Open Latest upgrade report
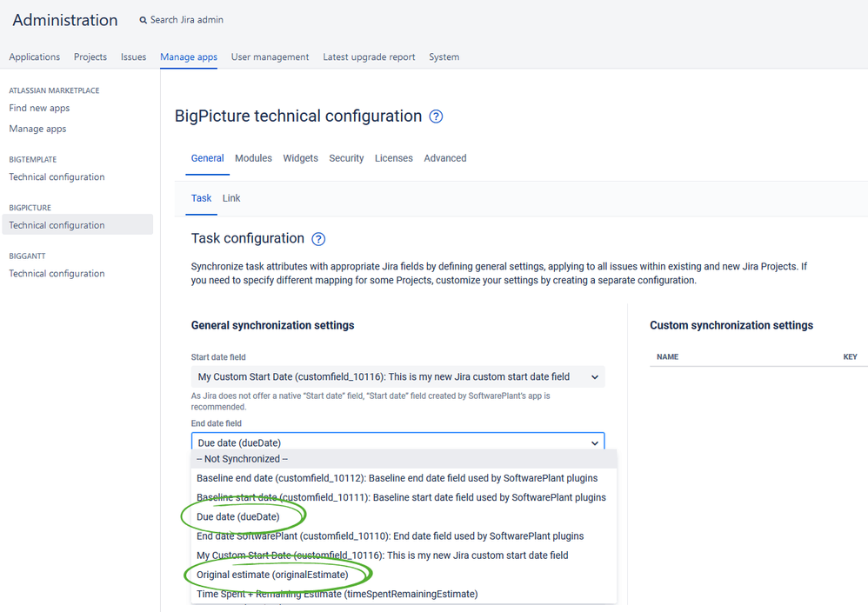Screen dimensions: 868x612 (x=370, y=57)
